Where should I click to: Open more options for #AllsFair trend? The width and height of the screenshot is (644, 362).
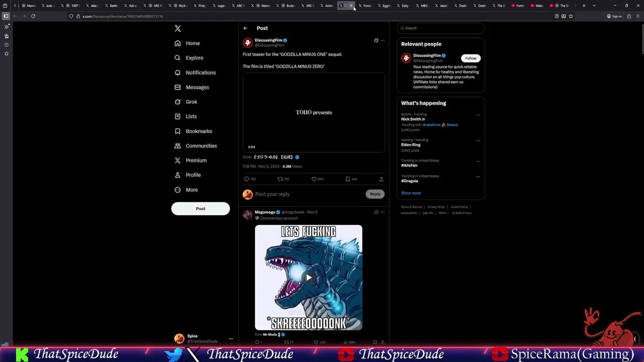tap(478, 161)
